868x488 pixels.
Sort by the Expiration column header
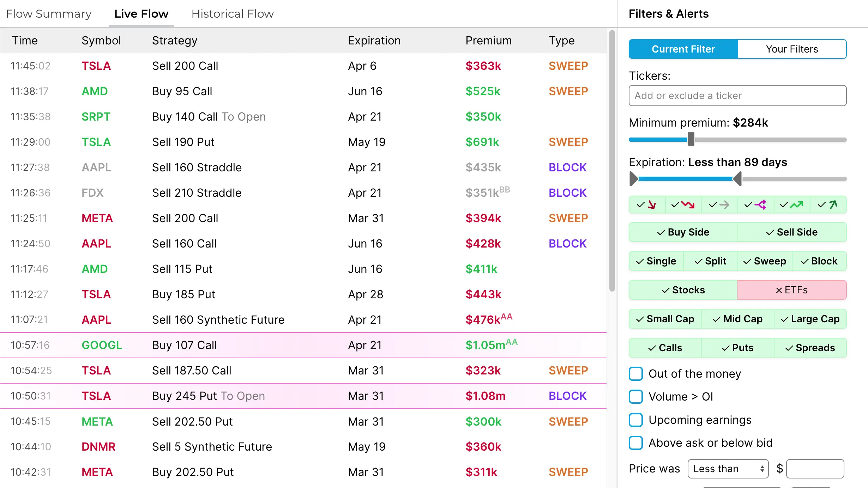(x=374, y=41)
